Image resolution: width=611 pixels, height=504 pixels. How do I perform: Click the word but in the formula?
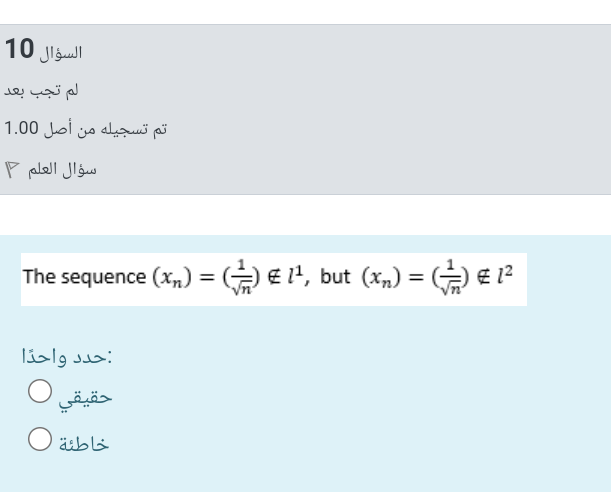[x=335, y=277]
